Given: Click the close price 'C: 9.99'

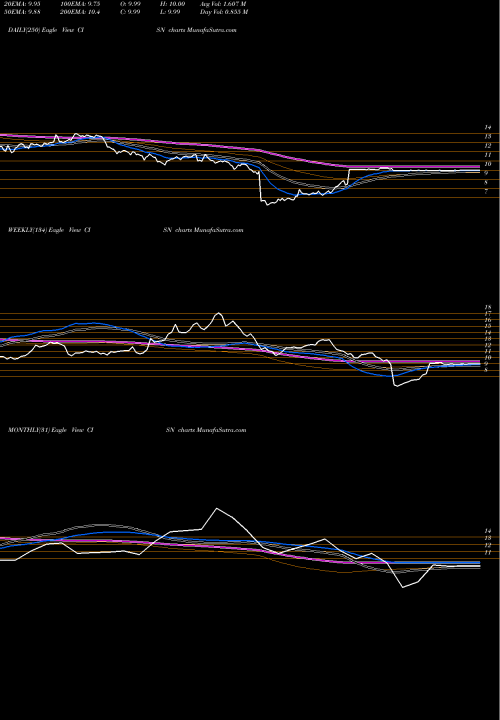Looking at the screenshot, I should tap(130, 12).
